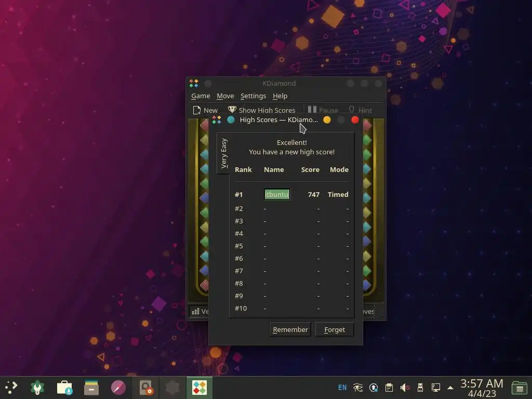Screen dimensions: 532x399
Task: Click the Name column header
Action: tap(274, 170)
